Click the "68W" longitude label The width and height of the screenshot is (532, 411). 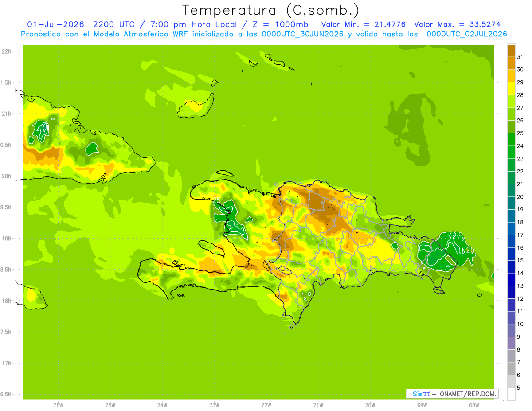click(x=473, y=405)
